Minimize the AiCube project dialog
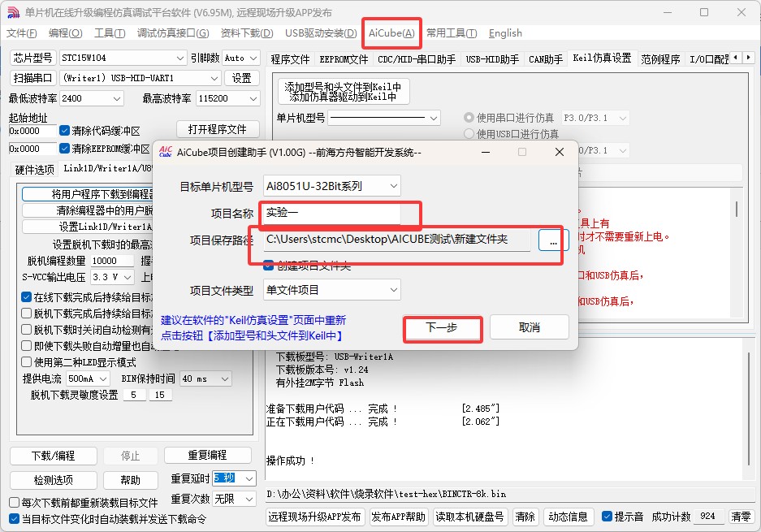Image resolution: width=761 pixels, height=532 pixels. [x=486, y=152]
